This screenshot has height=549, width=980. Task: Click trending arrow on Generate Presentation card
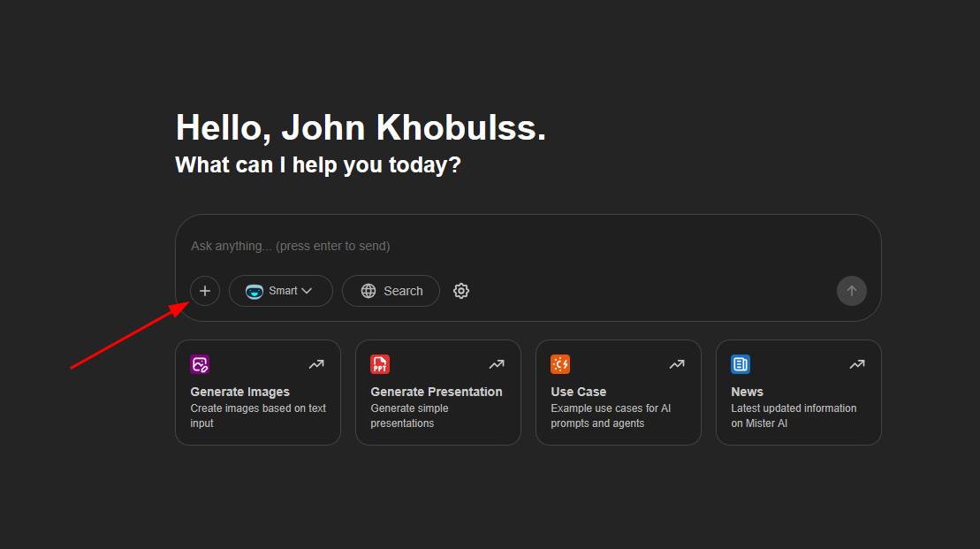(497, 364)
